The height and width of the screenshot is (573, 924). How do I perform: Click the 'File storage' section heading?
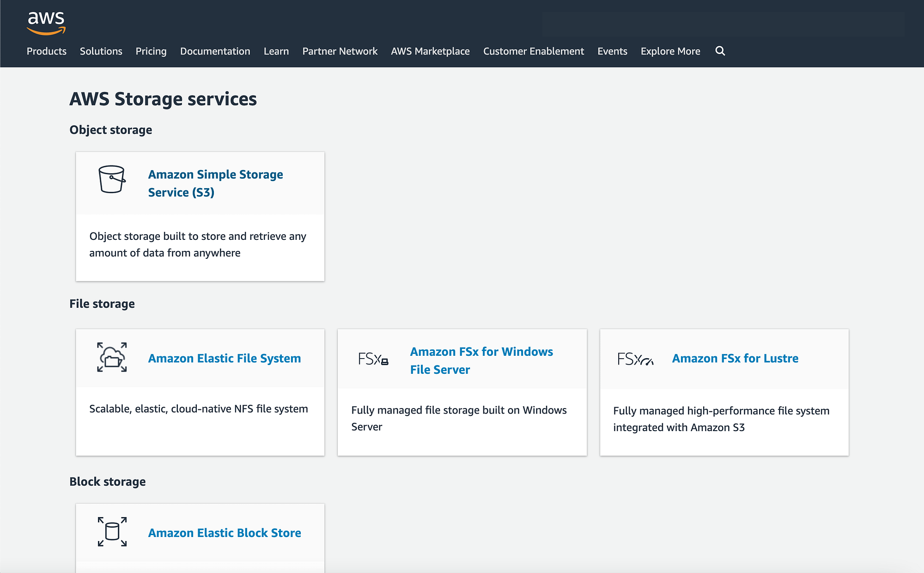102,304
